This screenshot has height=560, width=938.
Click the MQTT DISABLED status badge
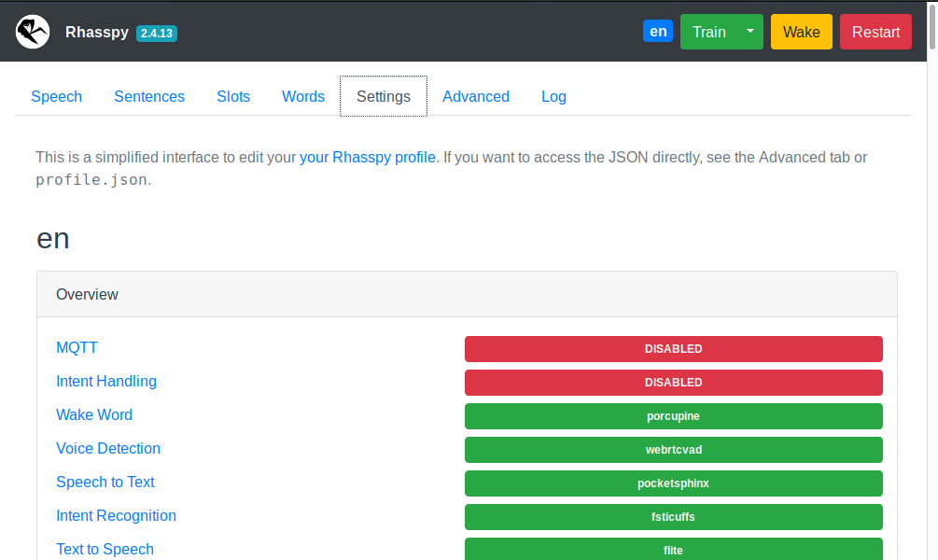click(x=674, y=349)
